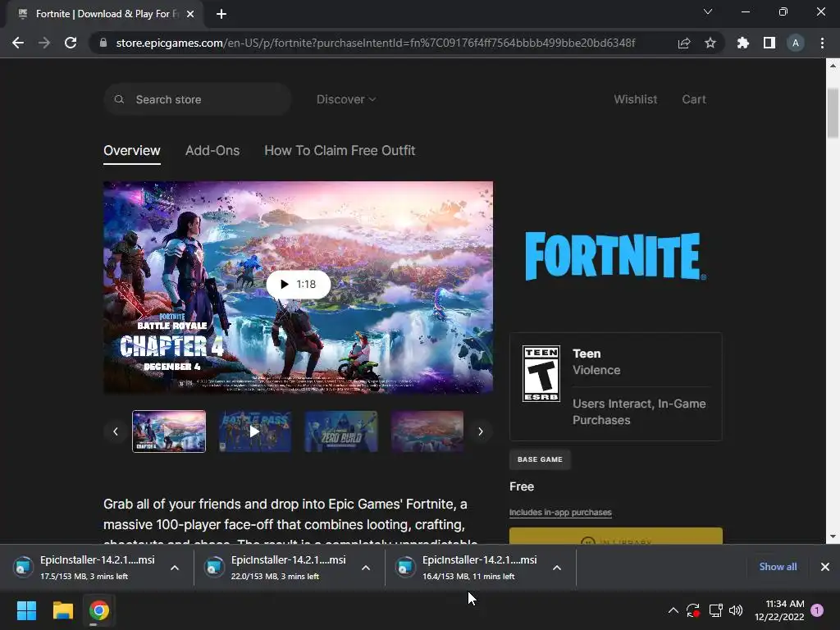Bookmark this page with the star icon
The width and height of the screenshot is (840, 630).
coord(710,43)
